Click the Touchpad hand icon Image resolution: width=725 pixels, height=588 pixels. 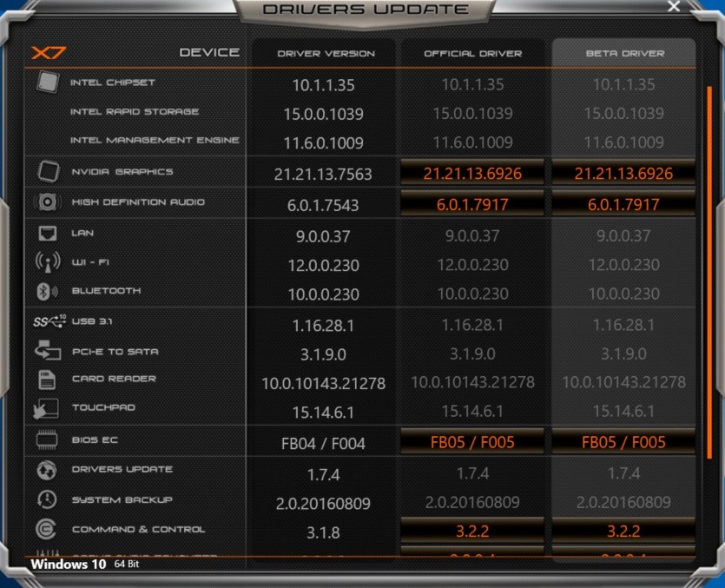[x=46, y=409]
